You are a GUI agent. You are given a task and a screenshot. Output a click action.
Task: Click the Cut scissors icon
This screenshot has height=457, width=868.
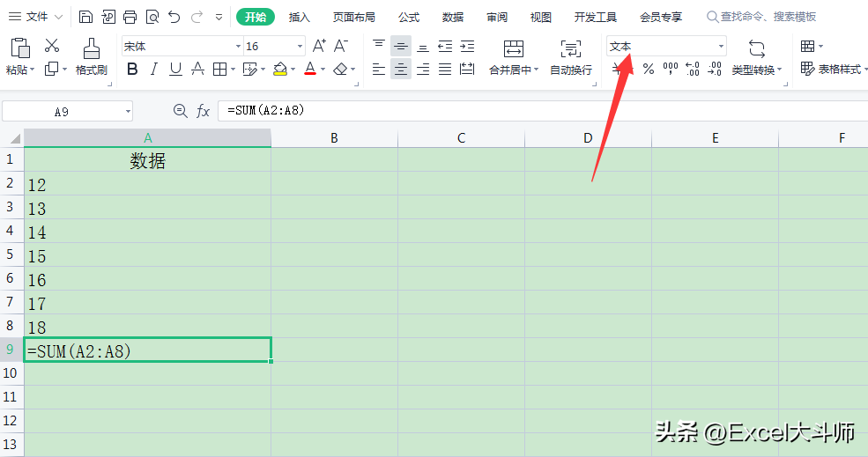coord(52,46)
